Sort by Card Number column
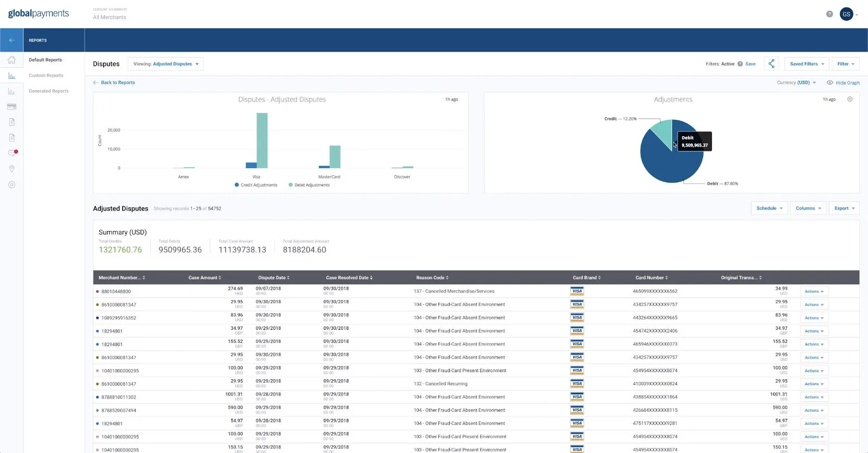 652,278
